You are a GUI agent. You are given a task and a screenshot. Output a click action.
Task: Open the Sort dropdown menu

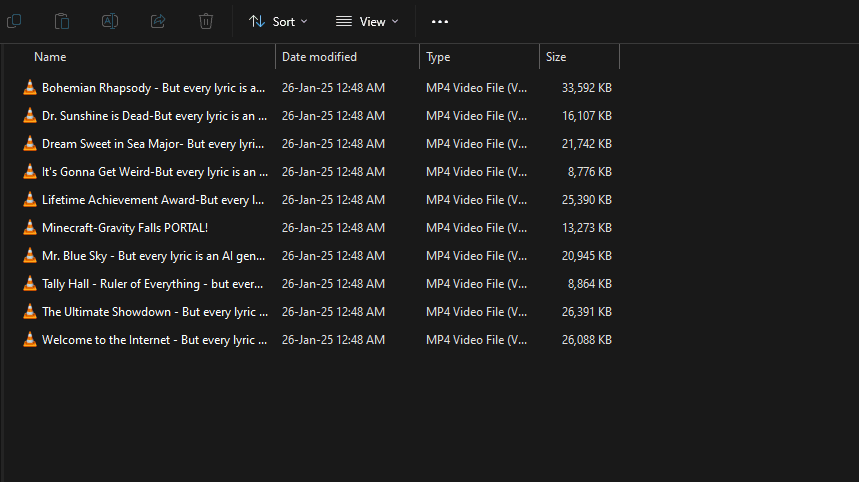click(x=278, y=21)
